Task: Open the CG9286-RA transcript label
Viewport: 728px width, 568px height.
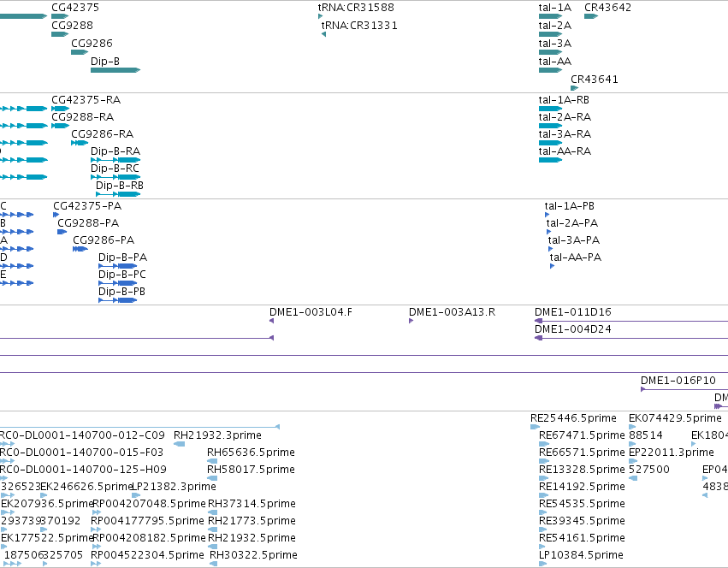Action: pos(102,134)
